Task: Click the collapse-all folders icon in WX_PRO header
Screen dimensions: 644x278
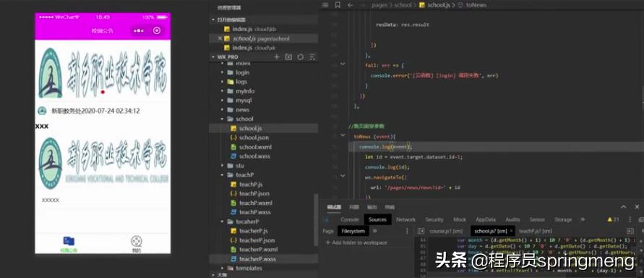Action: [x=312, y=56]
